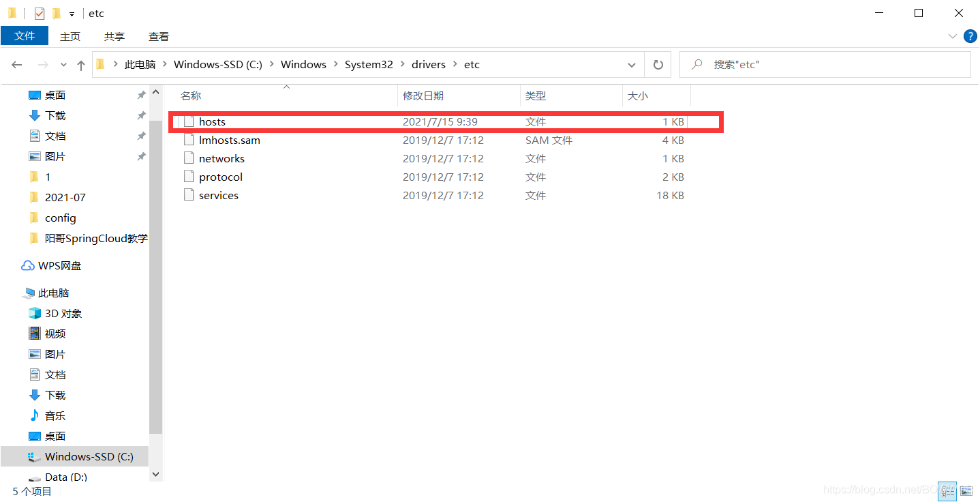Image resolution: width=980 pixels, height=502 pixels.
Task: Expand address bar history dropdown
Action: tap(631, 65)
